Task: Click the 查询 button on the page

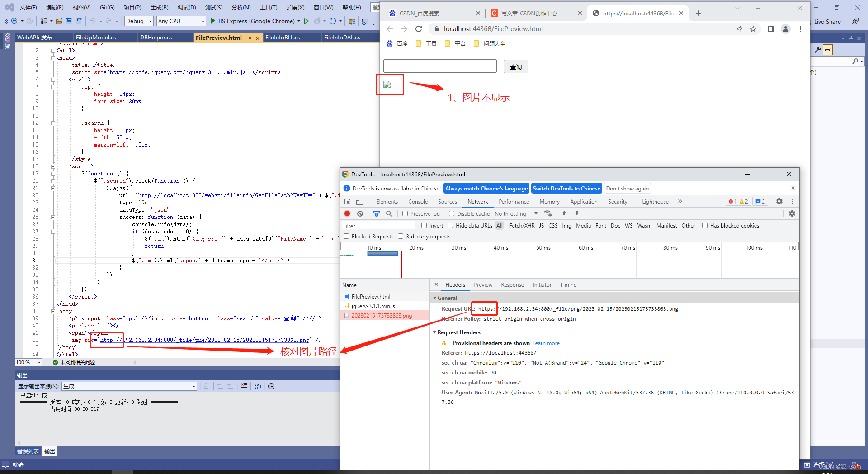Action: 516,66
